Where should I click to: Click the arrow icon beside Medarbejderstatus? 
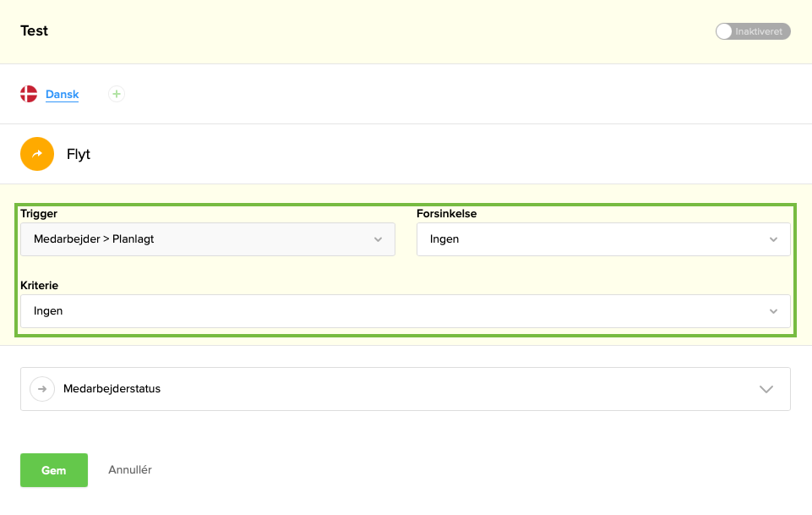pyautogui.click(x=41, y=389)
